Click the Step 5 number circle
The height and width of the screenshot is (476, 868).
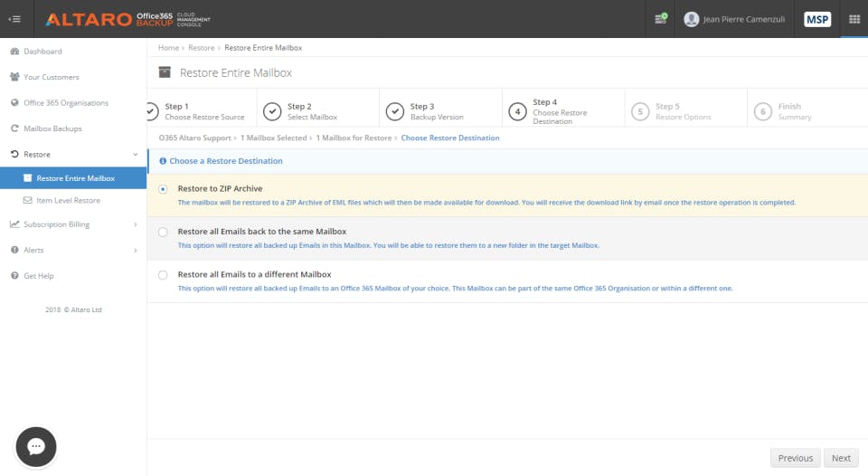[x=640, y=111]
